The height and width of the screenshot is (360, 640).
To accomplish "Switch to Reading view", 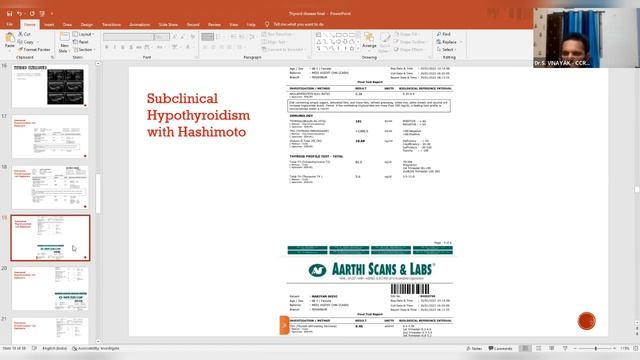I will click(552, 349).
